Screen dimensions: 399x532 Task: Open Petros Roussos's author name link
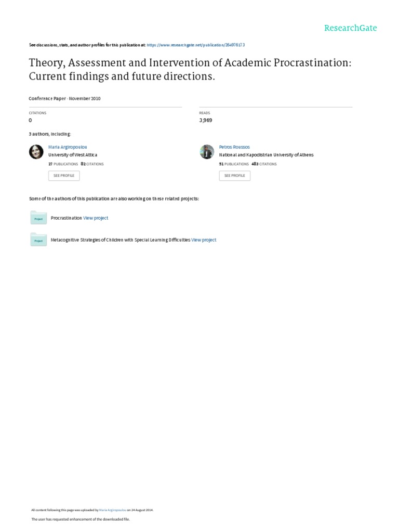[234, 147]
